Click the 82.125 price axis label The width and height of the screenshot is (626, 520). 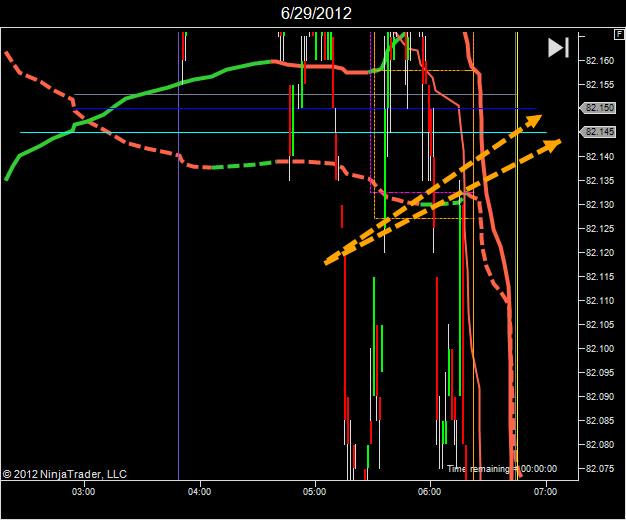[600, 228]
